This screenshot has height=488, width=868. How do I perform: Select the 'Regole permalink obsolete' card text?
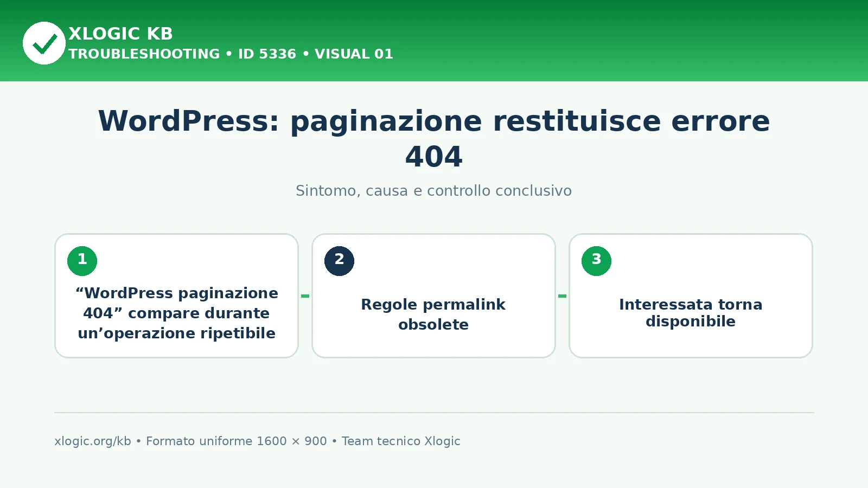click(433, 314)
